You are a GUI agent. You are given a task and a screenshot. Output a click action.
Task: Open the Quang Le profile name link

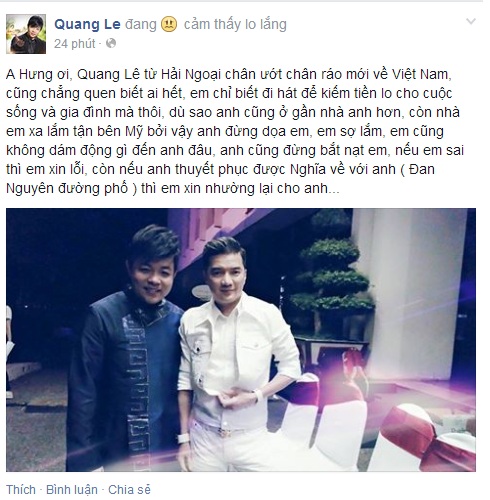(x=87, y=24)
